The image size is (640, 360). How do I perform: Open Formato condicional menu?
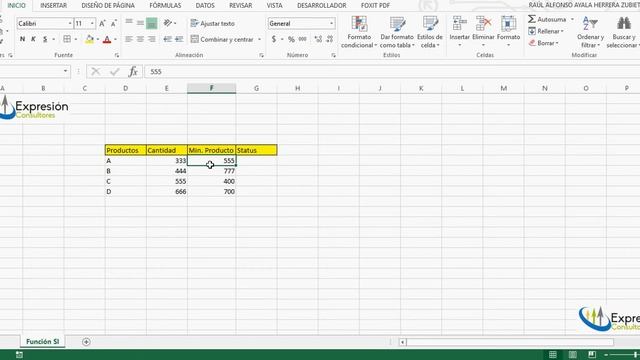tap(359, 32)
